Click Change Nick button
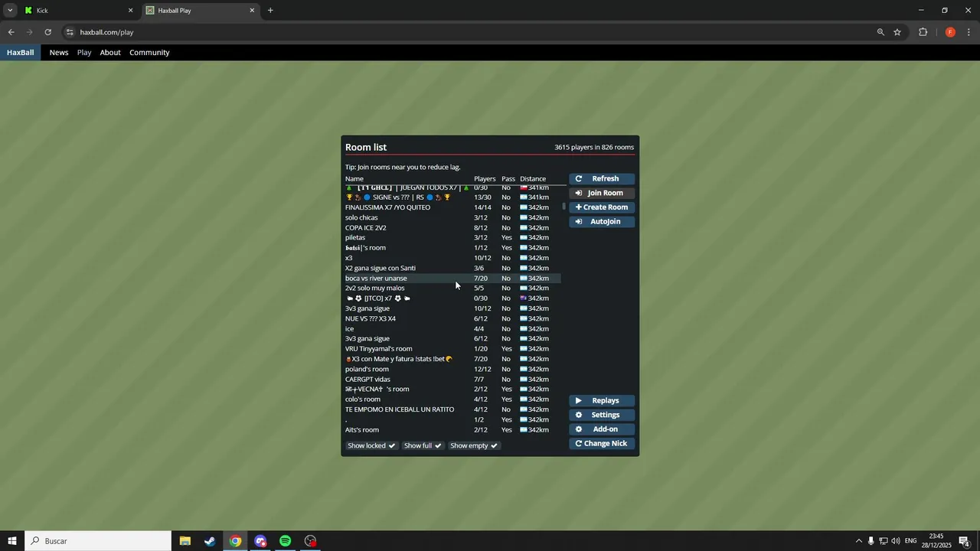Viewport: 980px width, 551px height. click(602, 444)
